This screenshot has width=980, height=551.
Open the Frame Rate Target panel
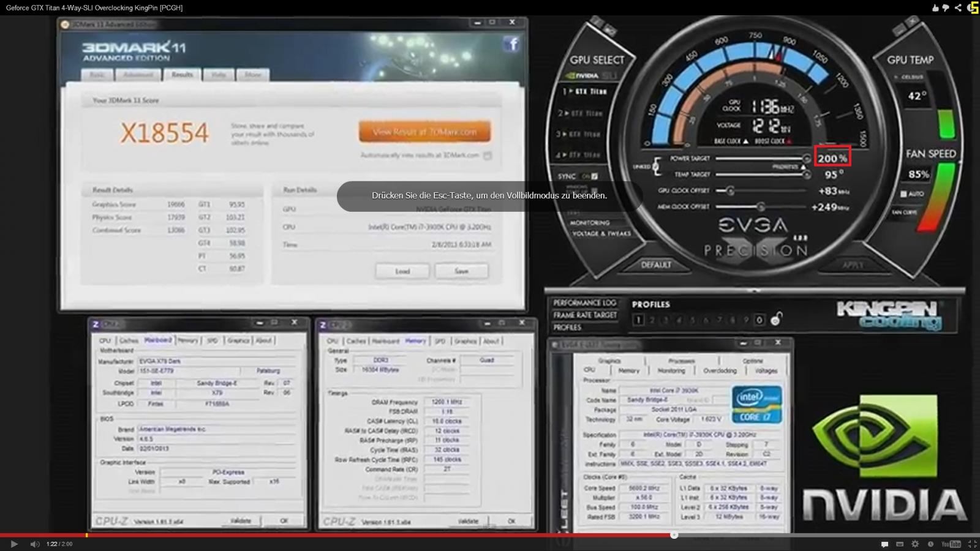point(585,315)
